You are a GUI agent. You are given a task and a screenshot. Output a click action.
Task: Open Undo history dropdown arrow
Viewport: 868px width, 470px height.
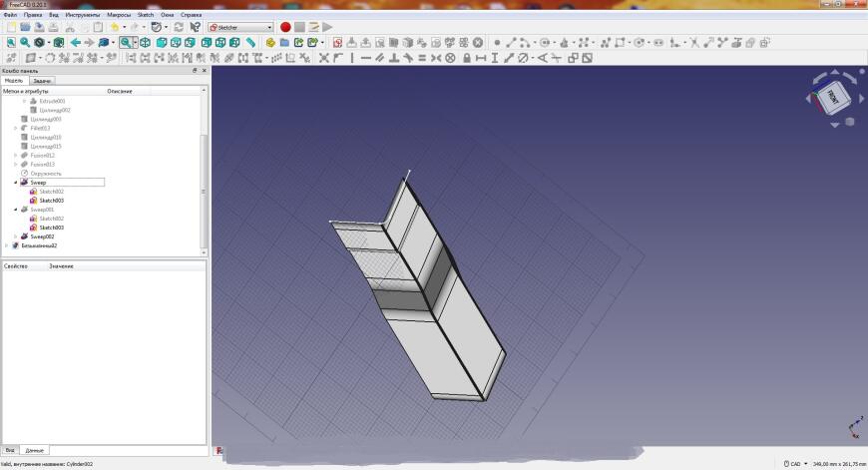click(x=124, y=27)
